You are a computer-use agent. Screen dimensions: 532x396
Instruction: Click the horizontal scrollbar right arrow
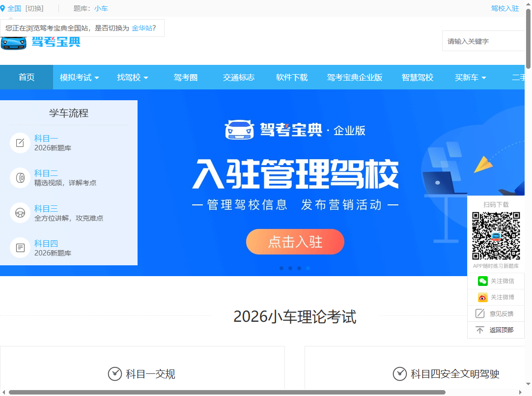[x=521, y=392]
